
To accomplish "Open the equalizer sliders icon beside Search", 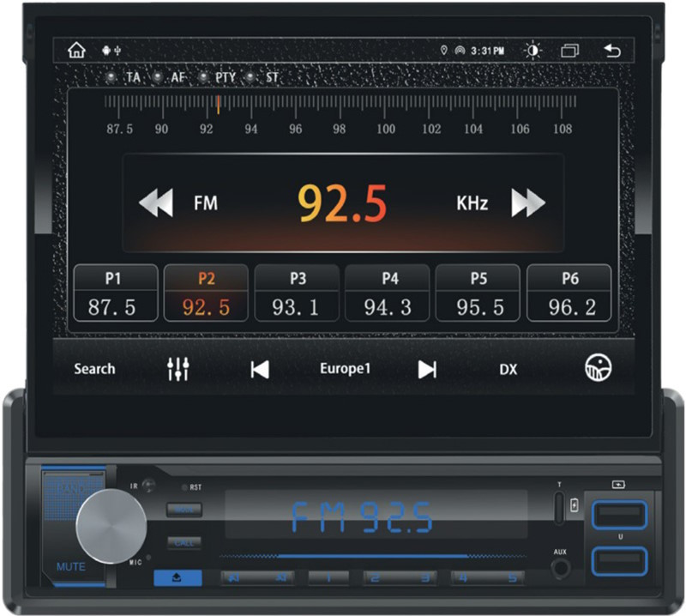I will coord(179,369).
